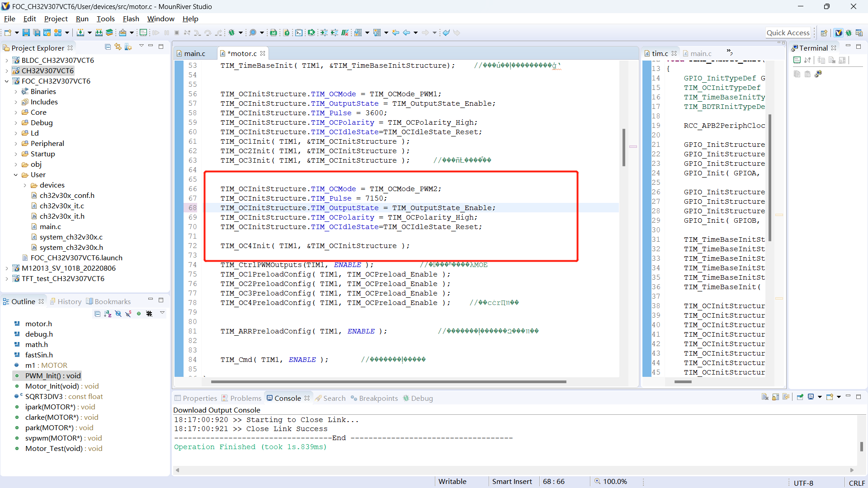The height and width of the screenshot is (488, 868).
Task: Expand the devices folder
Action: tap(25, 185)
